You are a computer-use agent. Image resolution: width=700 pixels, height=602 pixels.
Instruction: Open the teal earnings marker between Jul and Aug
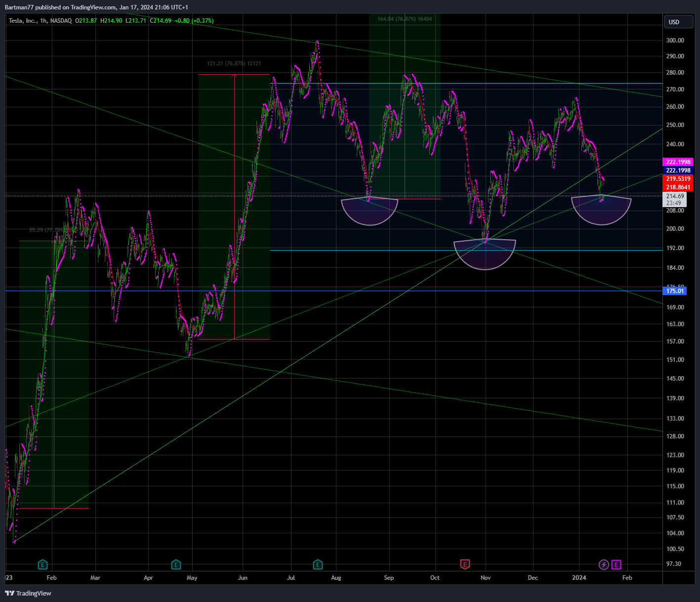click(318, 564)
